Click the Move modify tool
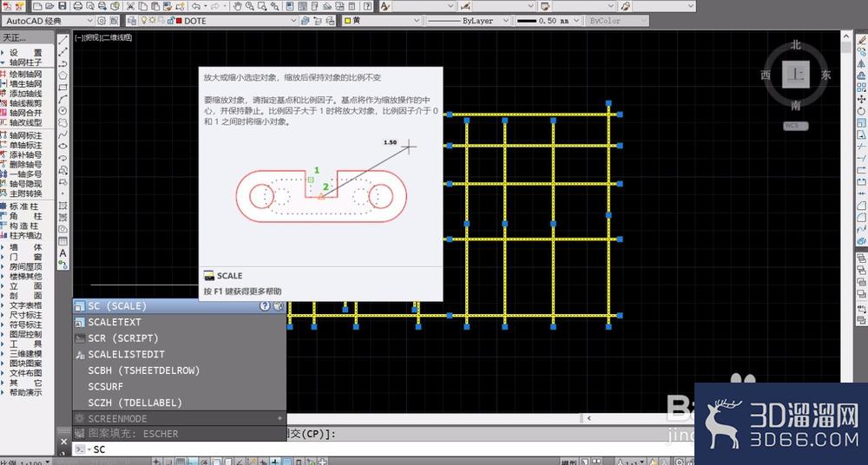The width and height of the screenshot is (868, 465). (x=861, y=99)
